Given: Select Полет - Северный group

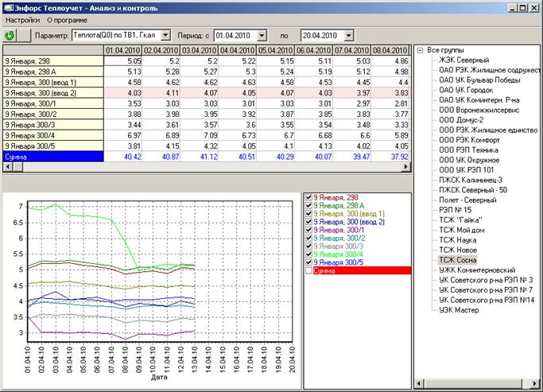Looking at the screenshot, I should pyautogui.click(x=467, y=200).
